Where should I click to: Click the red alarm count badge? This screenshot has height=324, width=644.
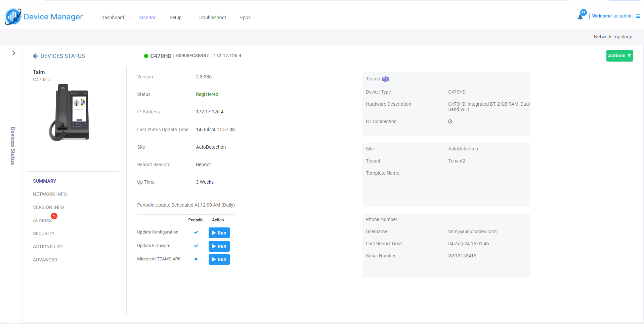(x=54, y=216)
